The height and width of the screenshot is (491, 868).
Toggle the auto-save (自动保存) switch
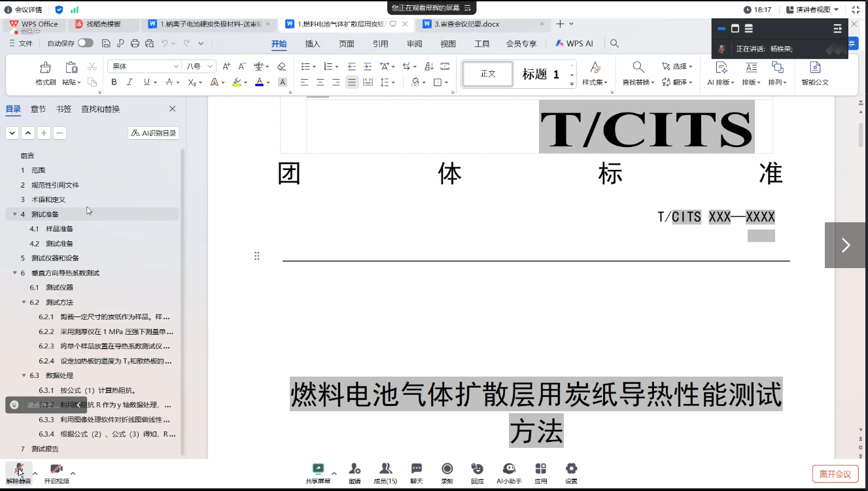pyautogui.click(x=85, y=43)
